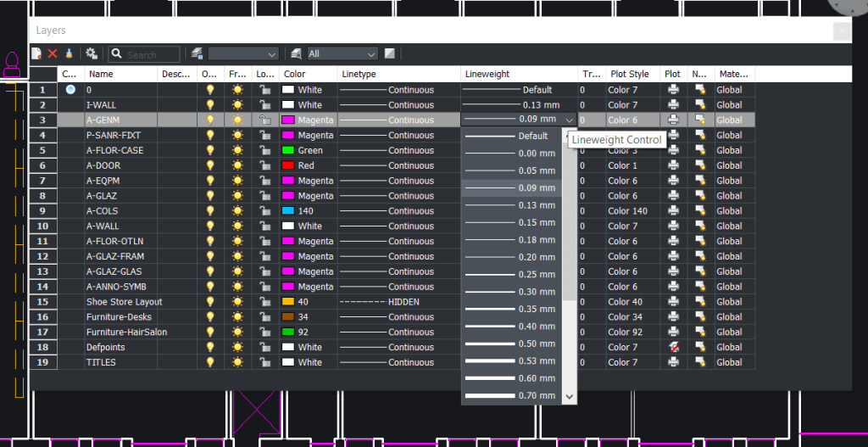This screenshot has width=868, height=447.
Task: Click Continuous linetype of A-EQPM
Action: (x=411, y=180)
